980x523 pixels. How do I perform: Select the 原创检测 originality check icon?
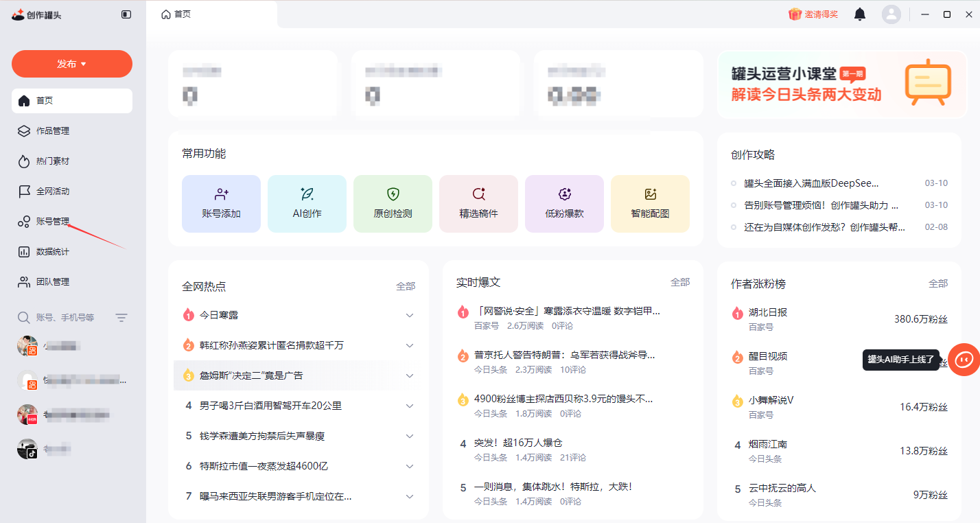click(x=393, y=203)
